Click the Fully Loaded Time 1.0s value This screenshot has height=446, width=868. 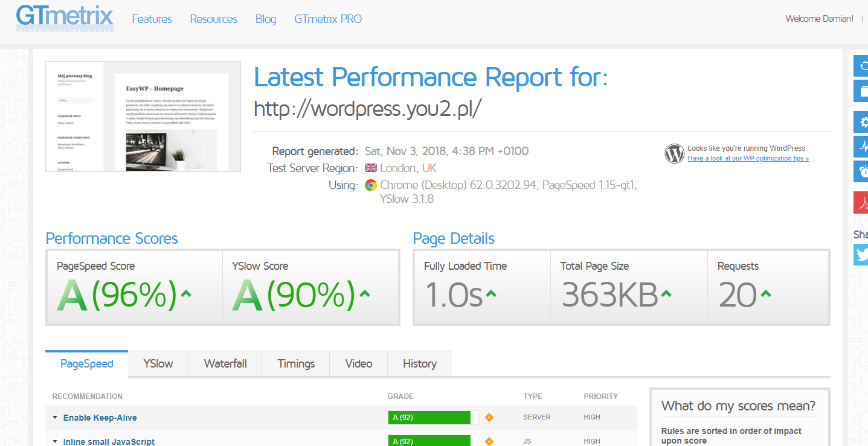pyautogui.click(x=454, y=295)
